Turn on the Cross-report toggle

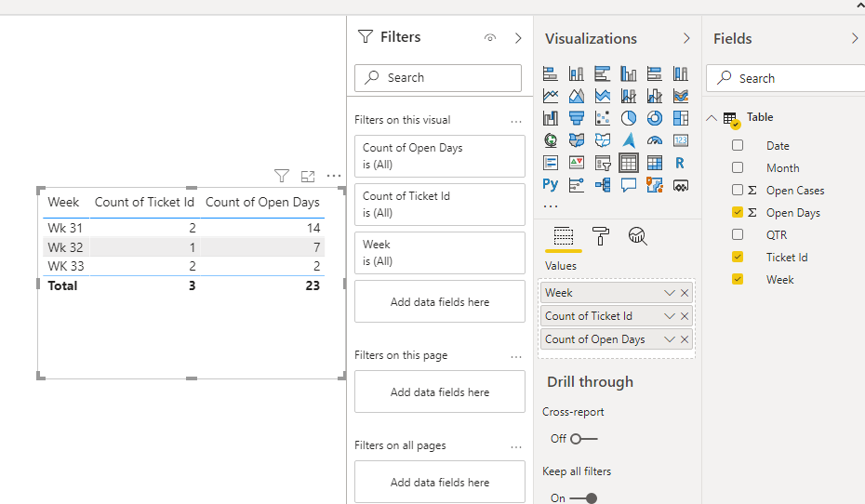coord(584,439)
